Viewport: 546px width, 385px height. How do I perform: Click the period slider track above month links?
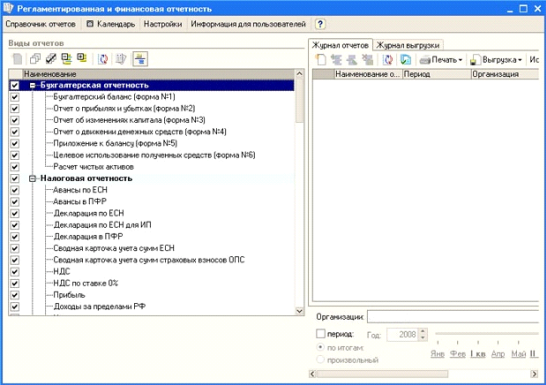pyautogui.click(x=487, y=333)
